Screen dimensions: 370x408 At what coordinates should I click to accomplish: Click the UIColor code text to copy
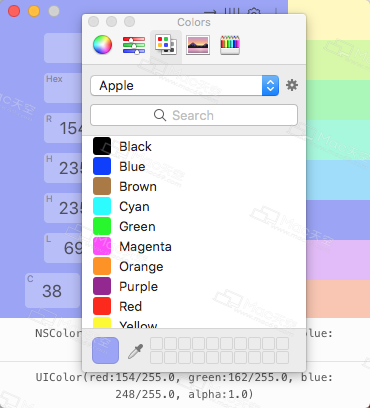click(184, 386)
